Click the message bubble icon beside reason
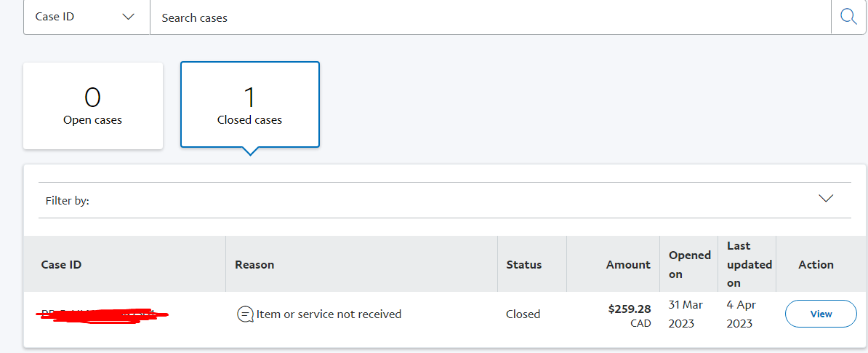This screenshot has width=868, height=353. tap(245, 314)
